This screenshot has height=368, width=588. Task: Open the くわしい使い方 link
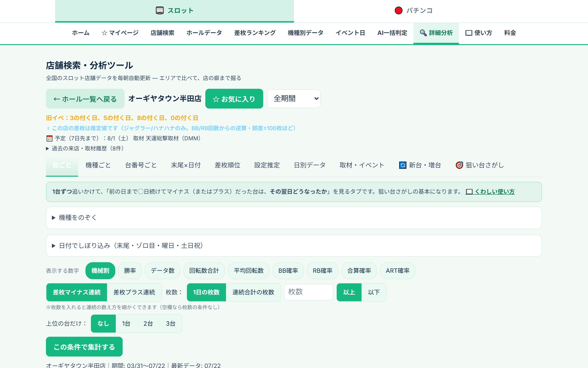tap(490, 192)
